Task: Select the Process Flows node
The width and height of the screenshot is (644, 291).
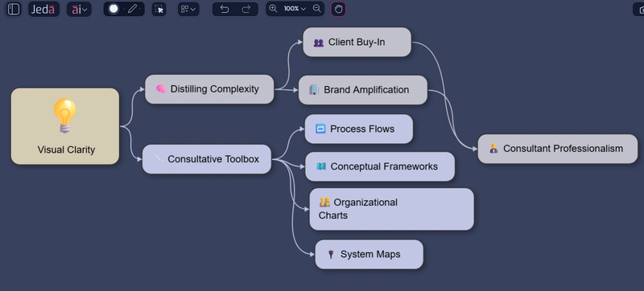Action: click(358, 129)
